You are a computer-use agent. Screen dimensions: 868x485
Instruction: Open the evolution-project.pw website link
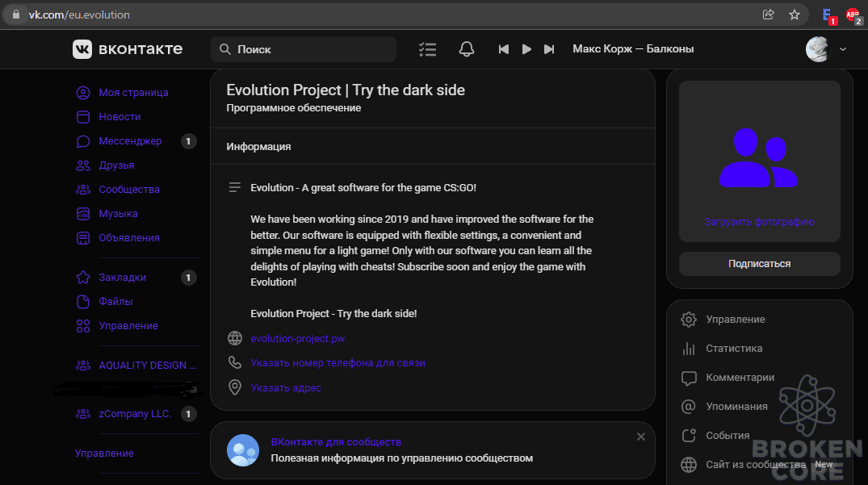coord(298,338)
